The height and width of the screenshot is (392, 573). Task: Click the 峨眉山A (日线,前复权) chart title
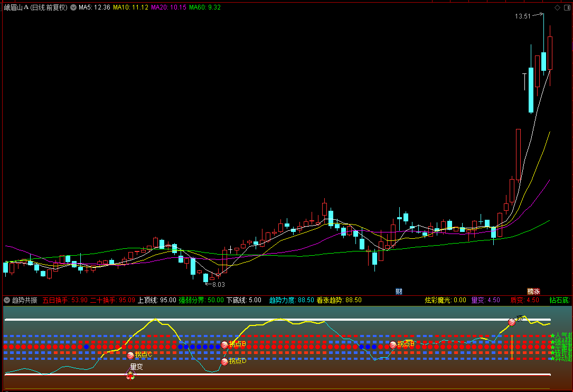(36, 7)
